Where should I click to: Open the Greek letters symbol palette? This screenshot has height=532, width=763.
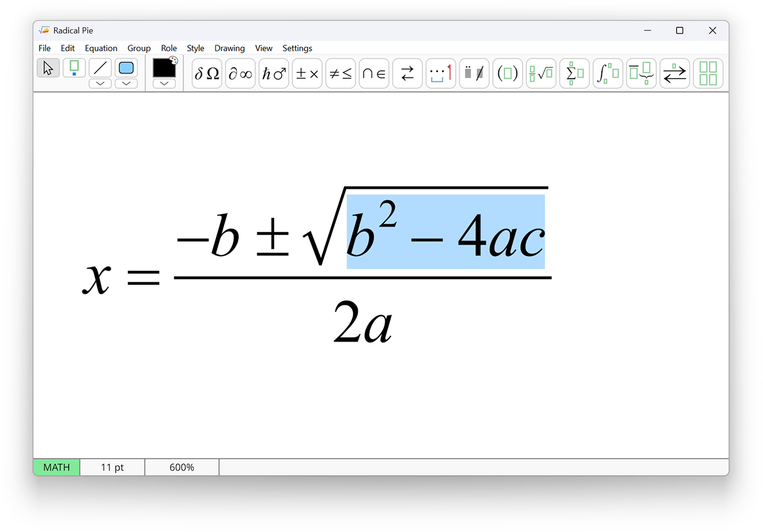pos(207,73)
